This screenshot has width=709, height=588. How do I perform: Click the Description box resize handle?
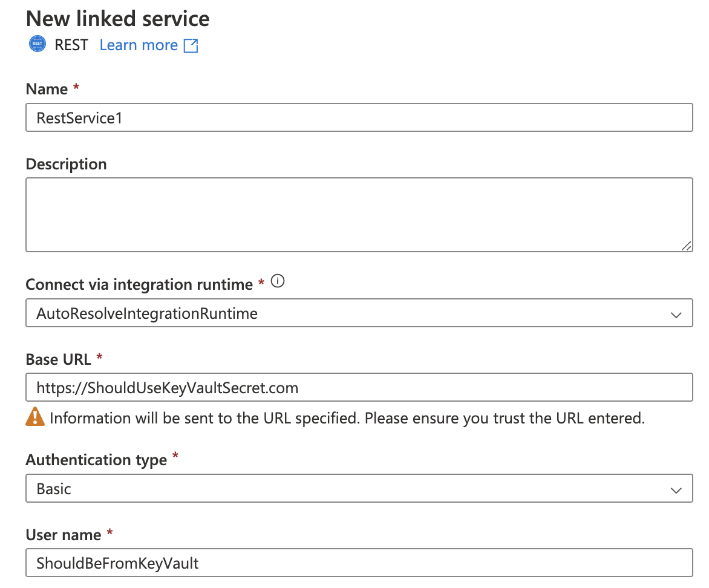687,246
